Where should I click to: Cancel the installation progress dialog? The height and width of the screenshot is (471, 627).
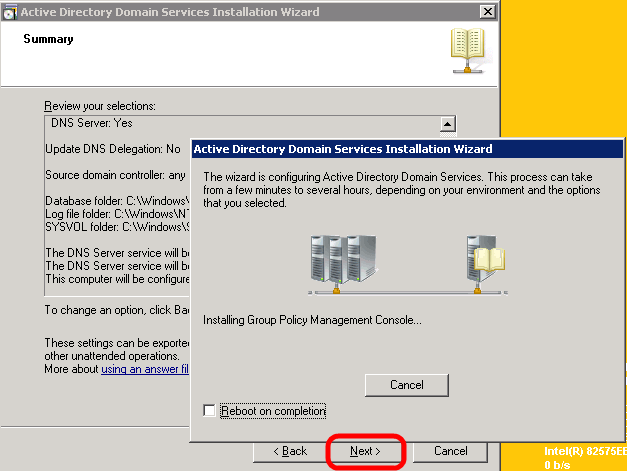(407, 385)
